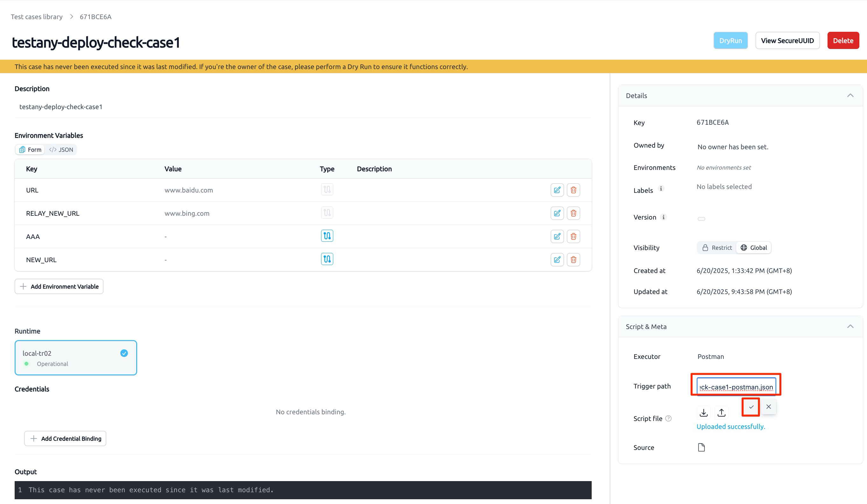Delete the RELAY_NEW_URL variable row
This screenshot has width=867, height=504.
coord(573,213)
